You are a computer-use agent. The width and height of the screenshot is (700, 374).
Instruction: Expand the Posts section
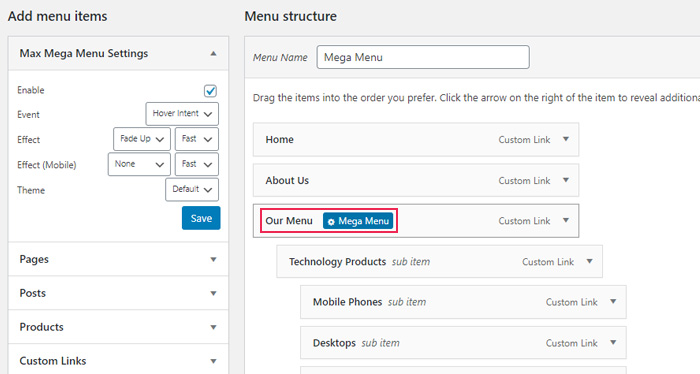118,293
